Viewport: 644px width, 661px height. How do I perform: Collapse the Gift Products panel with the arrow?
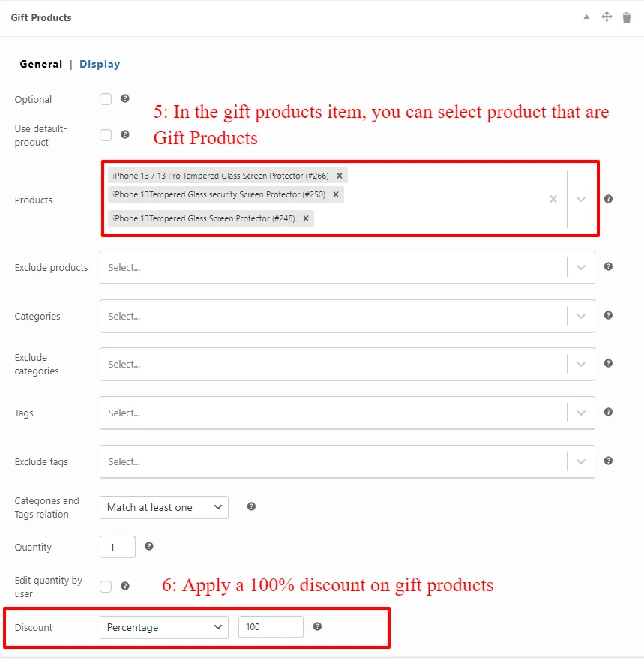pos(586,17)
